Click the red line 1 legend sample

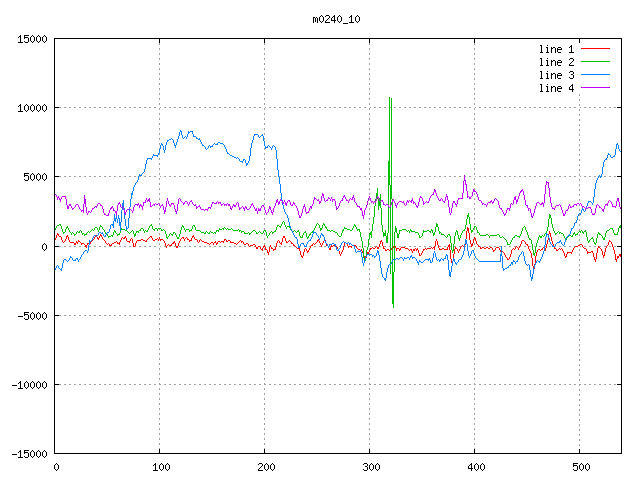[596, 49]
